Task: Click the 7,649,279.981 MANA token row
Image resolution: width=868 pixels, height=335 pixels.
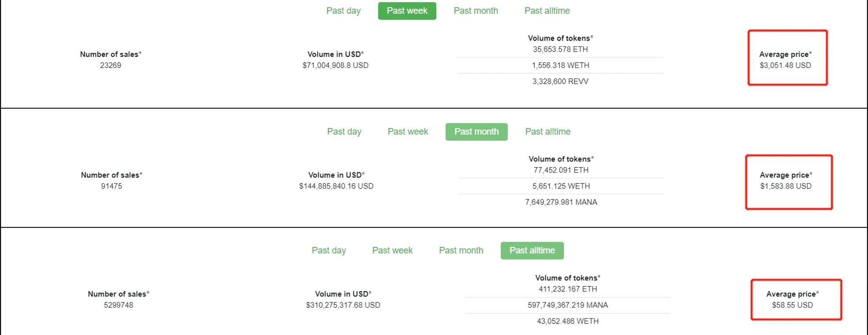Action: (x=561, y=202)
